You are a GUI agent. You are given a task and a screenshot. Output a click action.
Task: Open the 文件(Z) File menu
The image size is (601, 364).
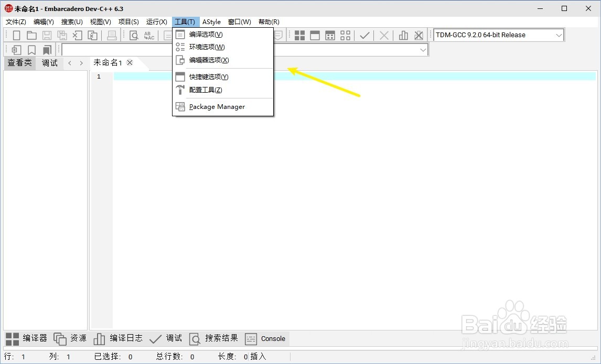[16, 22]
